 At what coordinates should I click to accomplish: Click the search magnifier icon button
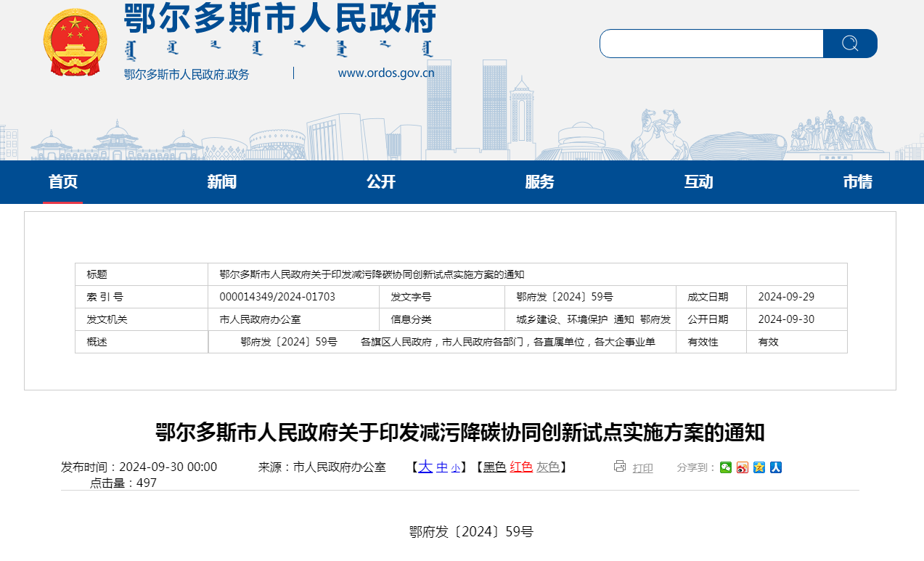point(850,44)
